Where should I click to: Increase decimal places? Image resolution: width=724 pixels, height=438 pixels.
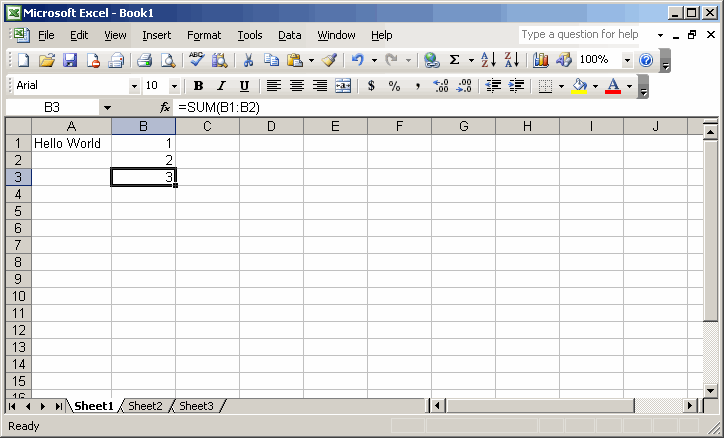[x=440, y=86]
